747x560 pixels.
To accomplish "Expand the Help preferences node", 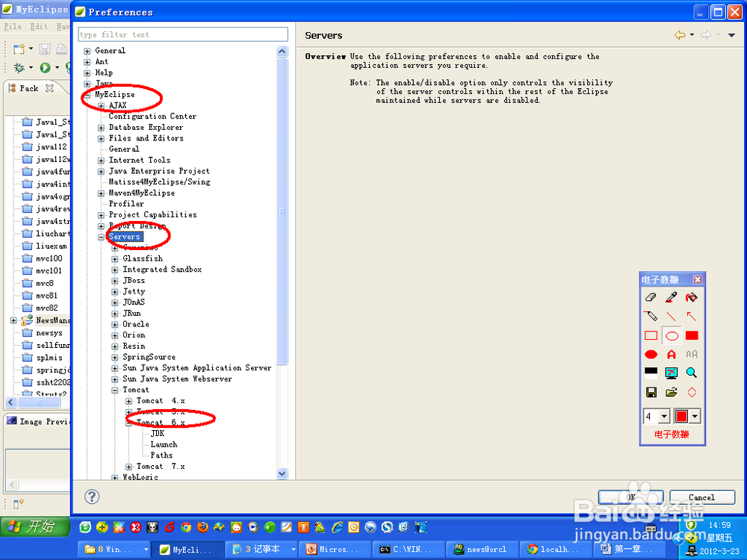I will tap(87, 73).
